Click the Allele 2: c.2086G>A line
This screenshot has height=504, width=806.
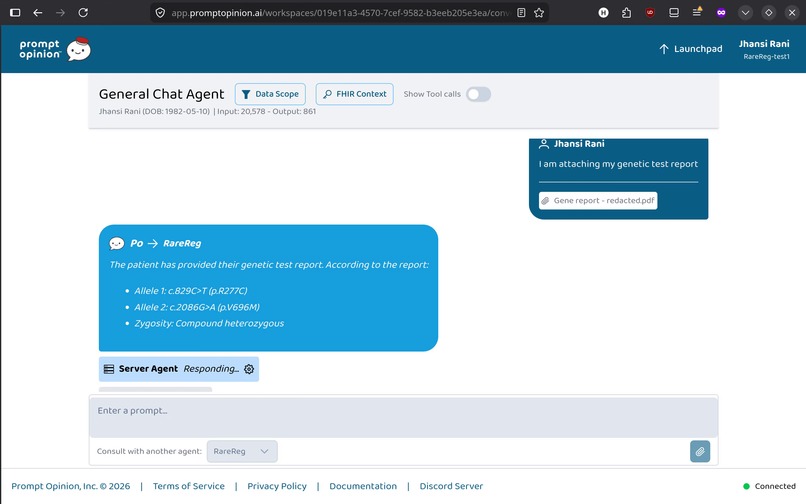coord(197,307)
